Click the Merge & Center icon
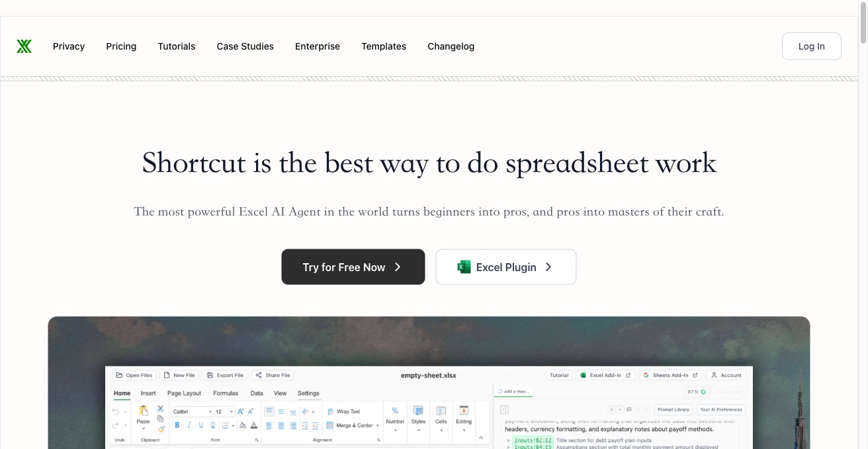868x449 pixels. [x=330, y=425]
